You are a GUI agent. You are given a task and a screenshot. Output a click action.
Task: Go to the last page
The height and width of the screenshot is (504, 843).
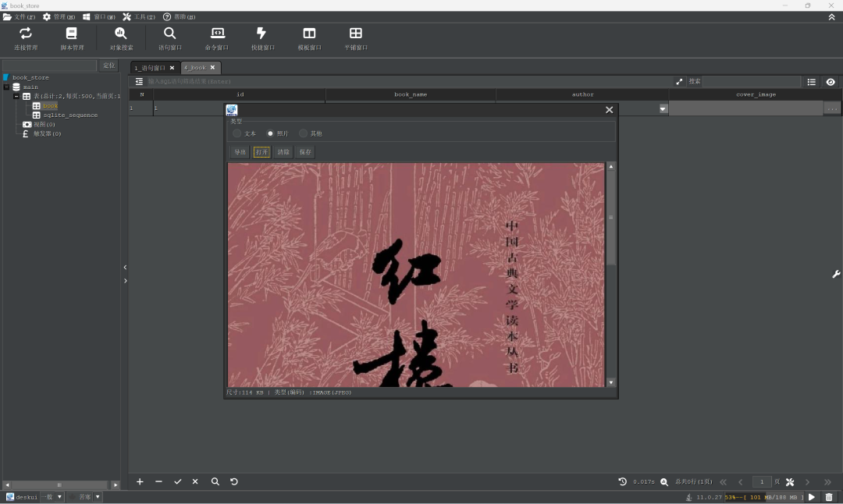pyautogui.click(x=827, y=482)
